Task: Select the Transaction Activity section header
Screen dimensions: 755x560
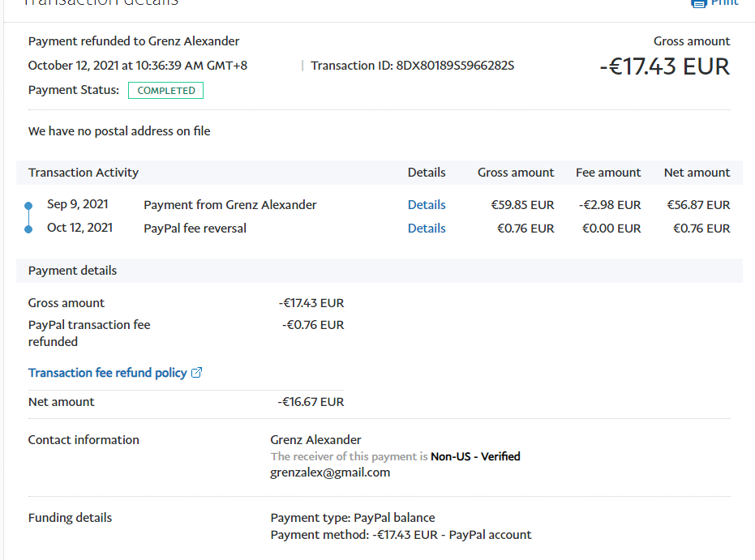Action: pyautogui.click(x=84, y=173)
